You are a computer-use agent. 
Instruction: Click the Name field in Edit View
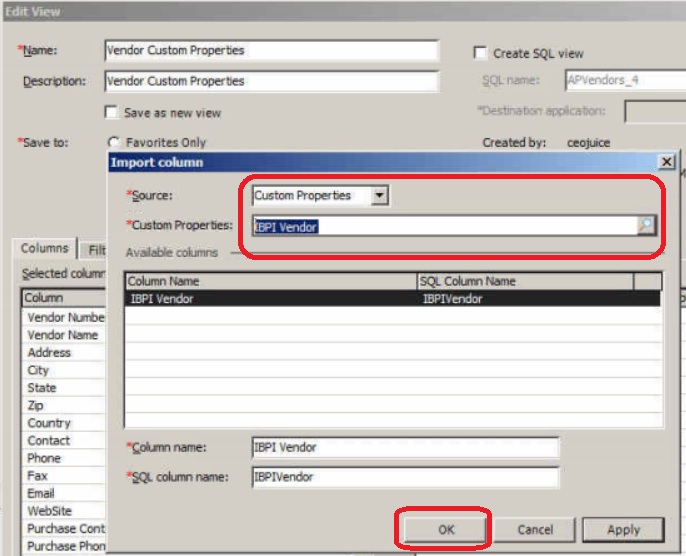272,50
